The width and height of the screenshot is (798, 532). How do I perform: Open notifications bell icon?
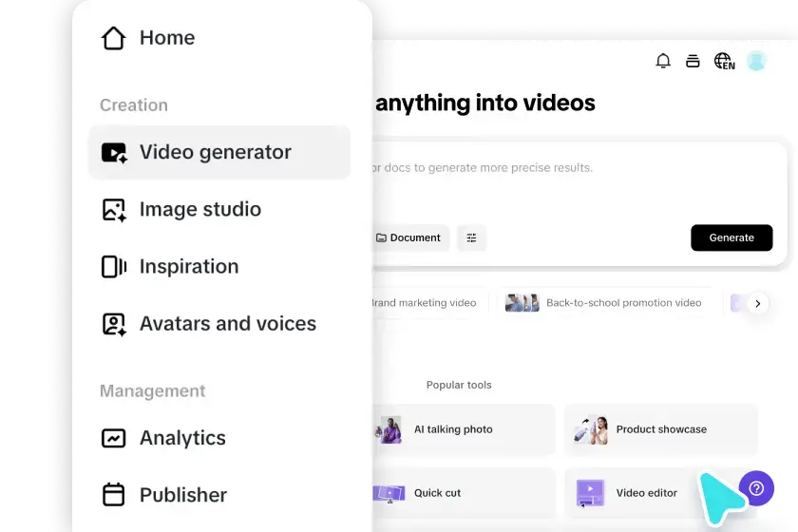(x=663, y=61)
